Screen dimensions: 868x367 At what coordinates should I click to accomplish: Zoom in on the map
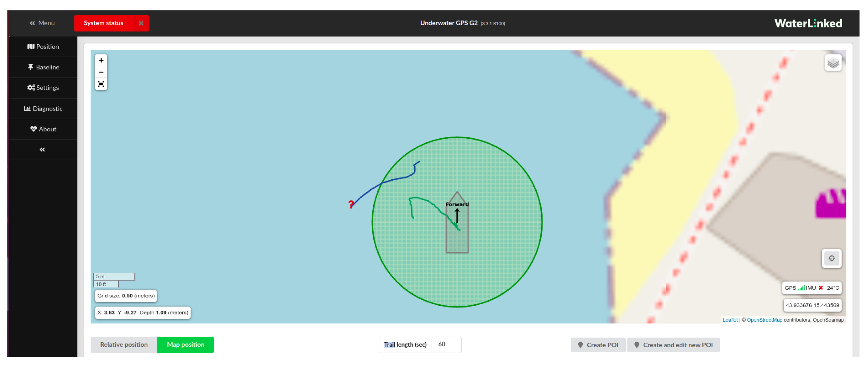click(x=101, y=60)
